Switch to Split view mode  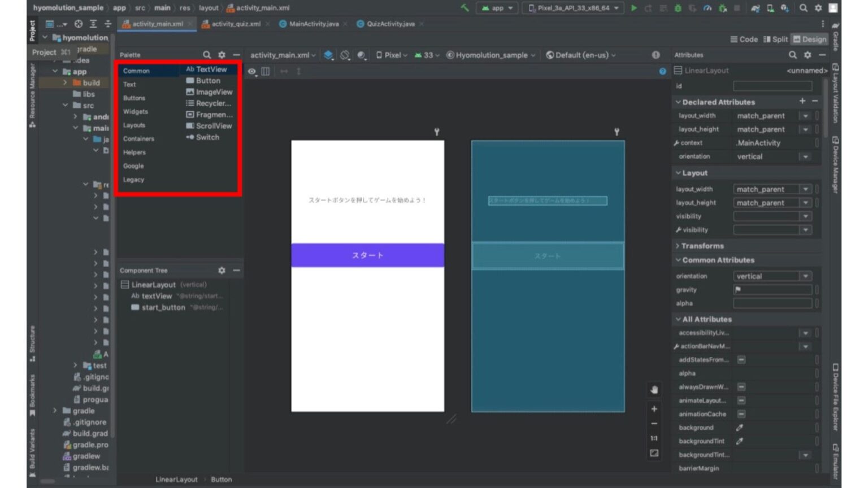[x=775, y=39]
